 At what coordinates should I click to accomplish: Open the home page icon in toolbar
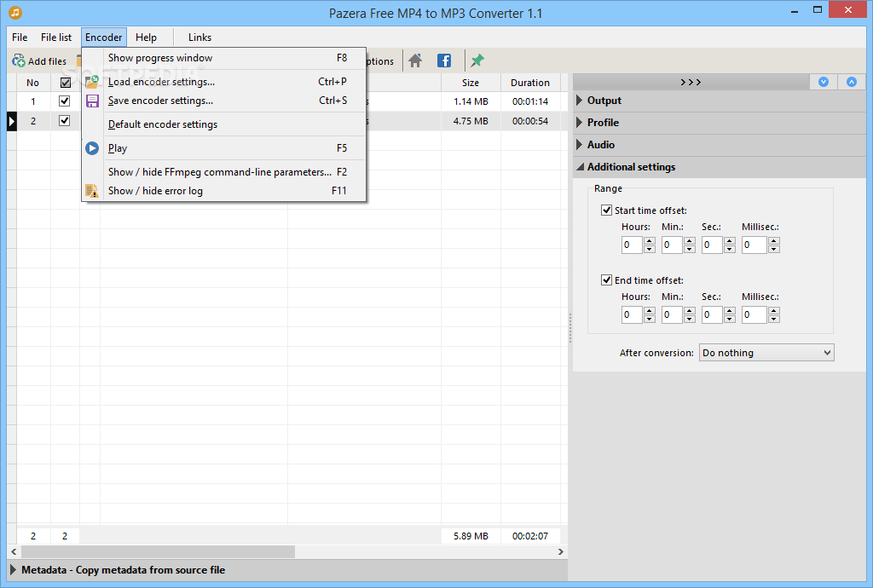click(x=415, y=61)
